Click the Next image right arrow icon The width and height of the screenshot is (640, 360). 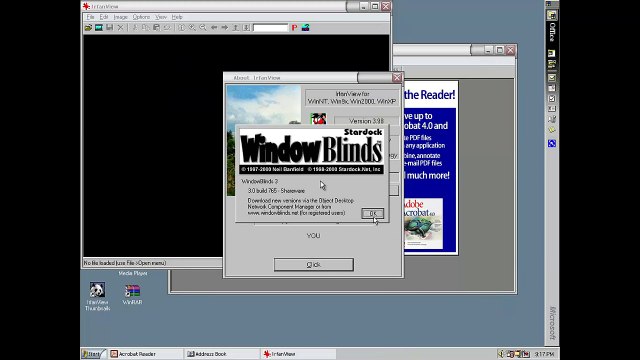224,28
